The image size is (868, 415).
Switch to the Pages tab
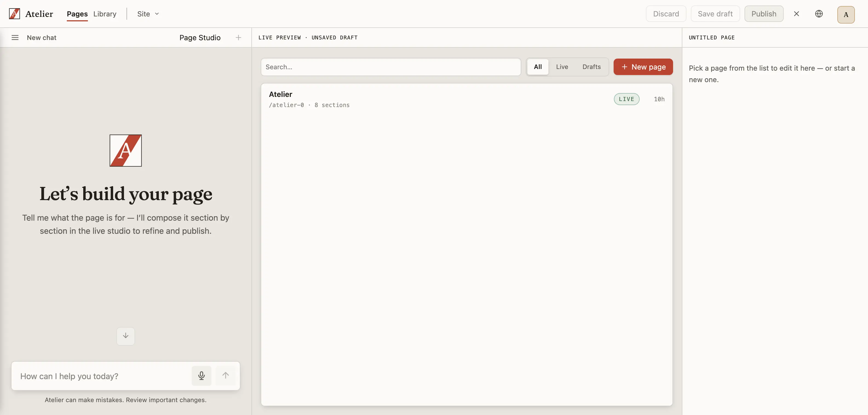click(x=77, y=14)
